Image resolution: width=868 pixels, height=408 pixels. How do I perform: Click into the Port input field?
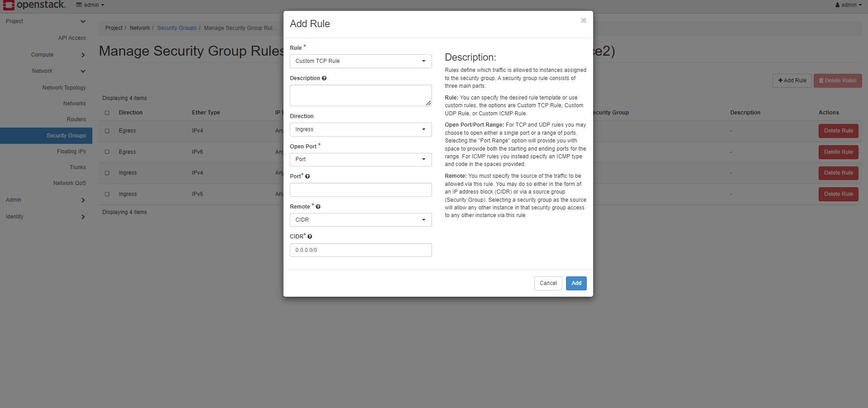pyautogui.click(x=360, y=190)
